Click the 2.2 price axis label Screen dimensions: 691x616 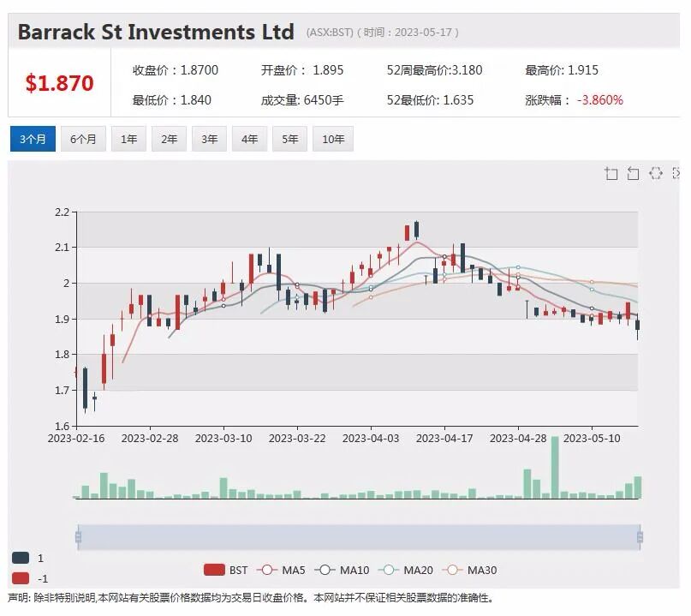(x=63, y=212)
